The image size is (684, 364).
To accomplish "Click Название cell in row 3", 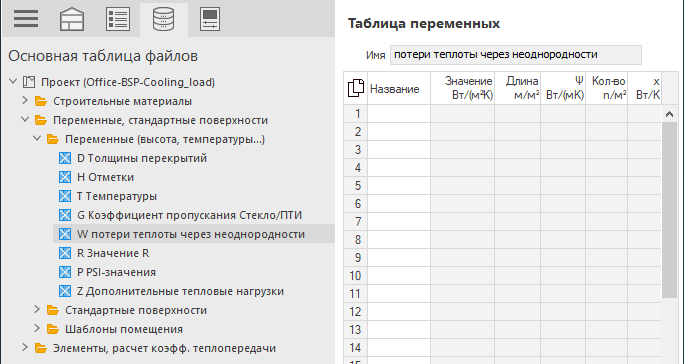I will [399, 150].
